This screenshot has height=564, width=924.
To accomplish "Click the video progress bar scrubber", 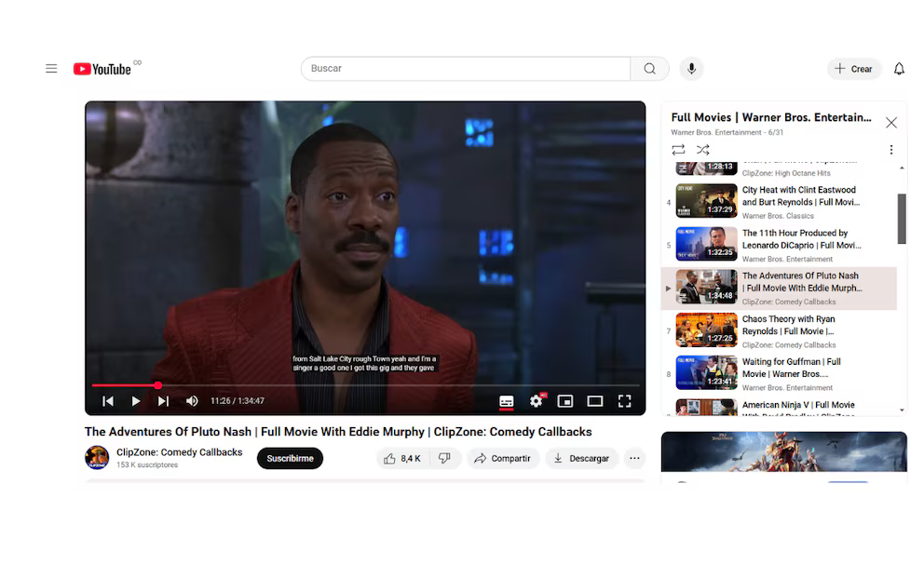I will point(157,385).
